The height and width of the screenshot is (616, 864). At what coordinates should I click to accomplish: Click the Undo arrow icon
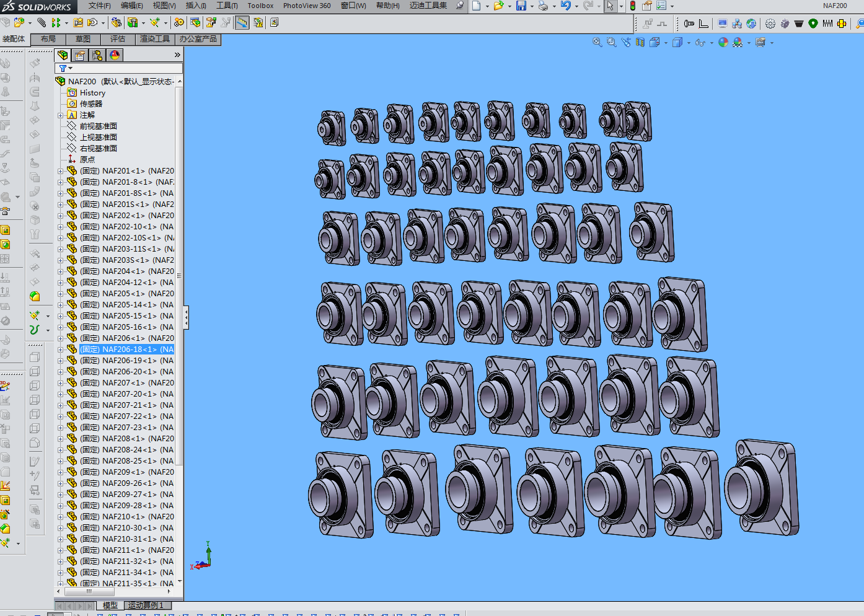coord(565,6)
